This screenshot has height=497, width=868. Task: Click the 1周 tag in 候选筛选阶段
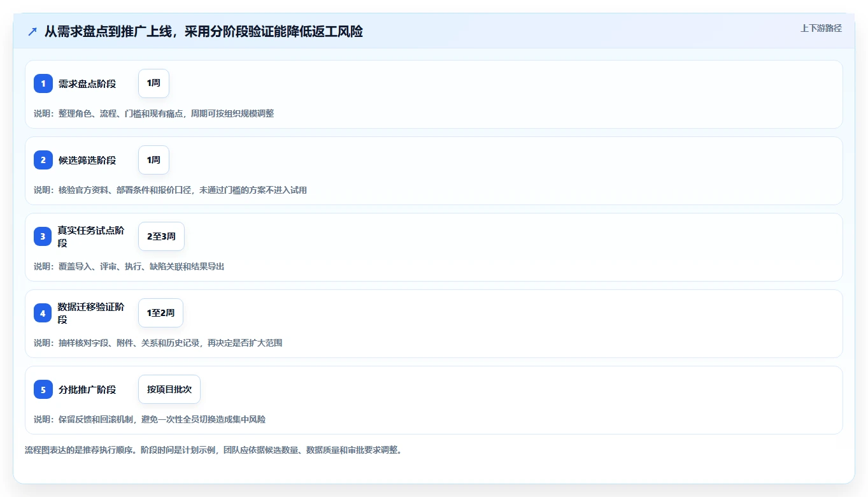pos(153,160)
